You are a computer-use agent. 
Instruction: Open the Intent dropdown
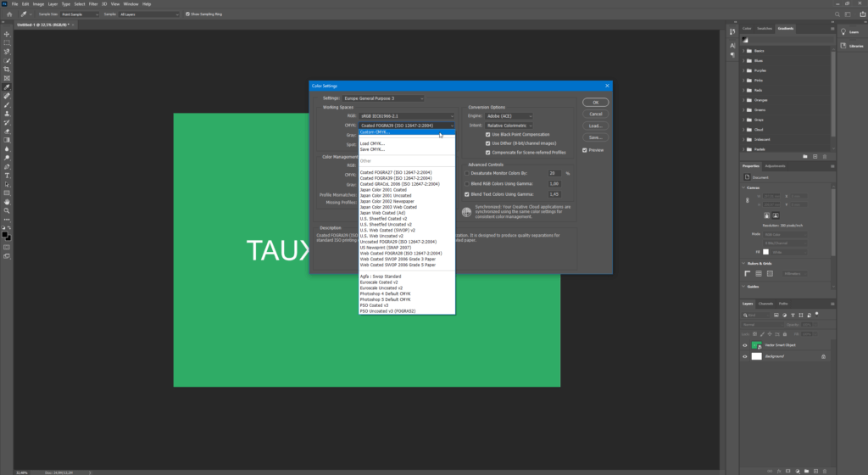[509, 126]
